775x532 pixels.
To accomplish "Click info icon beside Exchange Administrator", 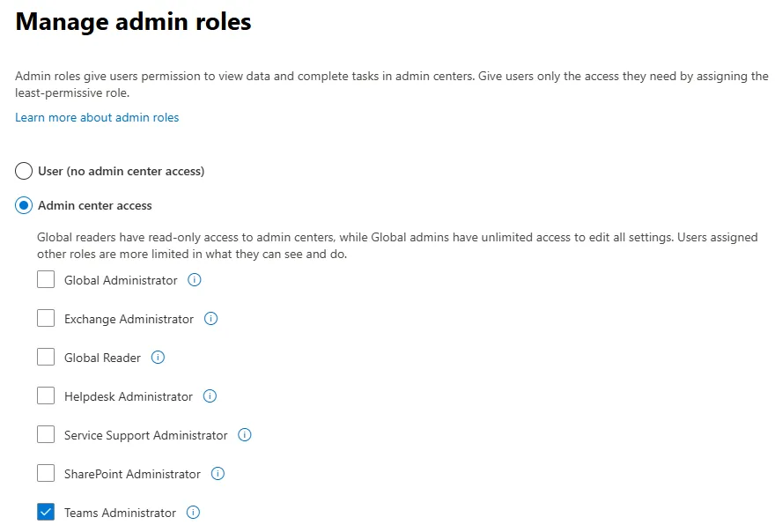I will click(210, 319).
